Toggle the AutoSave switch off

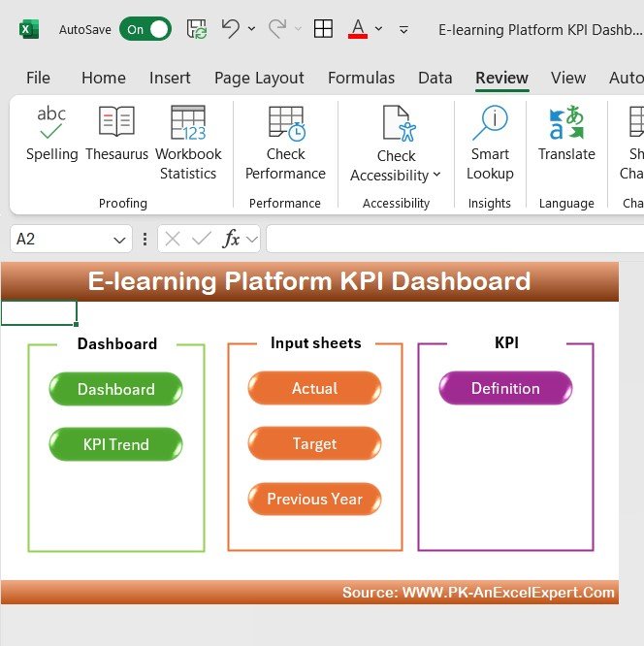pos(145,29)
